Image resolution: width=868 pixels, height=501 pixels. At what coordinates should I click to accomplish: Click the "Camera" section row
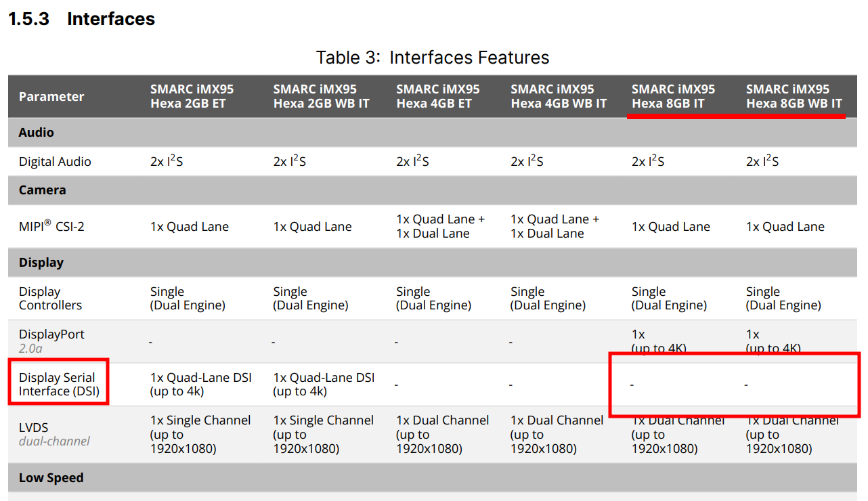click(42, 190)
